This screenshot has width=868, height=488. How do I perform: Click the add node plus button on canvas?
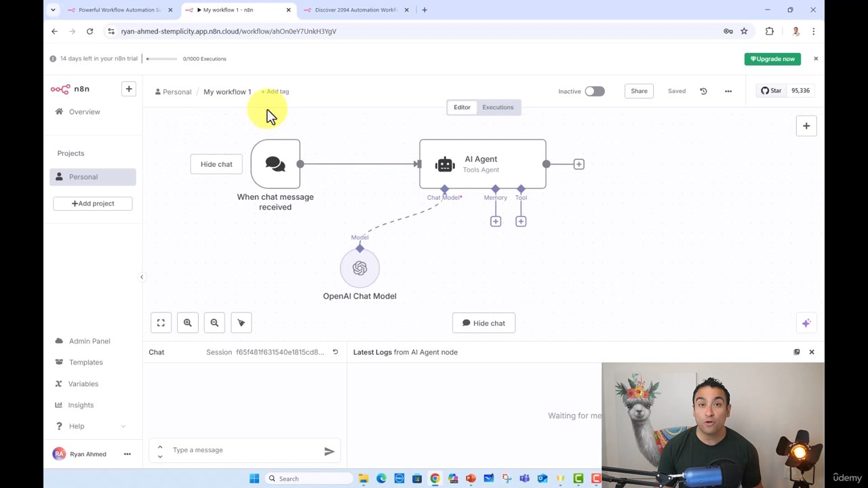point(806,125)
